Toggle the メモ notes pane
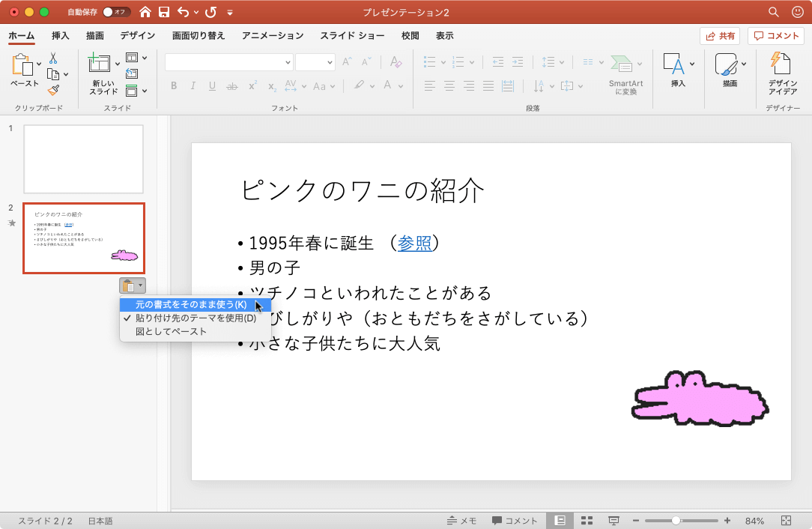 [461, 521]
